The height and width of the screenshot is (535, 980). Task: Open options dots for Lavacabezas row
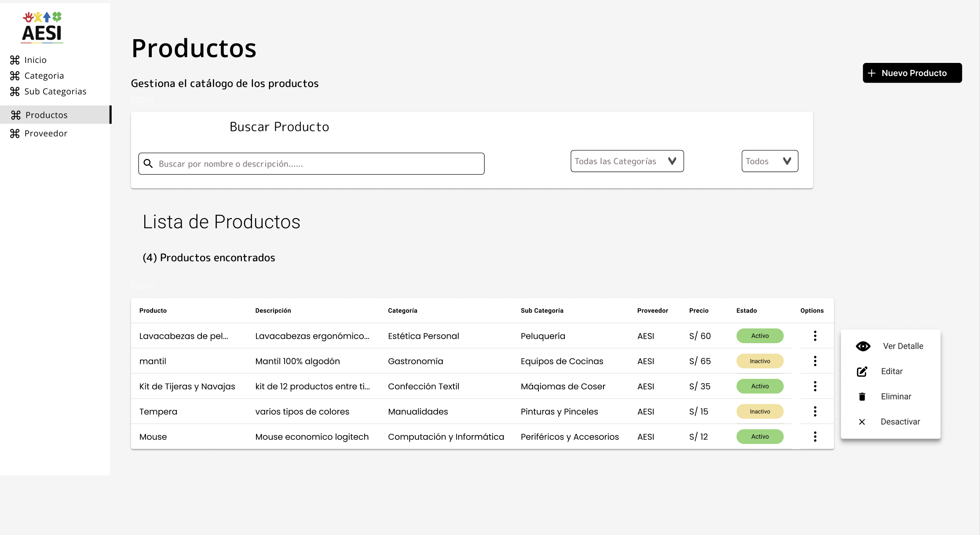815,336
